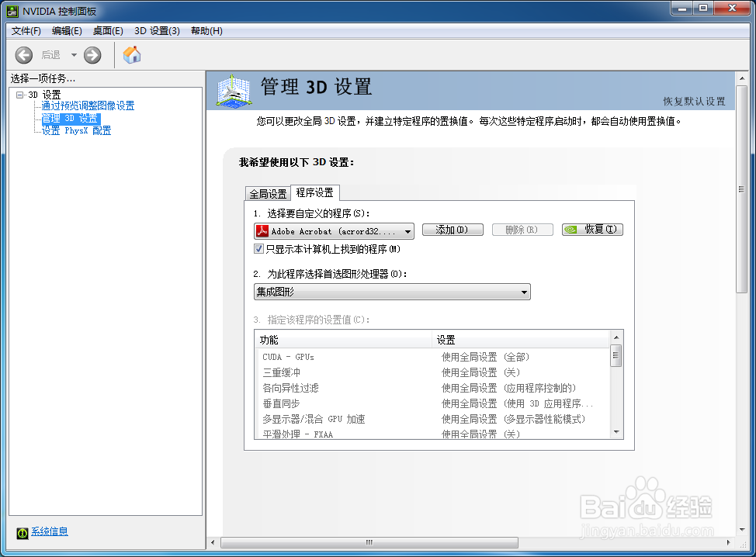Select the 垂直同步 settings row
Screen dimensions: 756x557
[432, 403]
